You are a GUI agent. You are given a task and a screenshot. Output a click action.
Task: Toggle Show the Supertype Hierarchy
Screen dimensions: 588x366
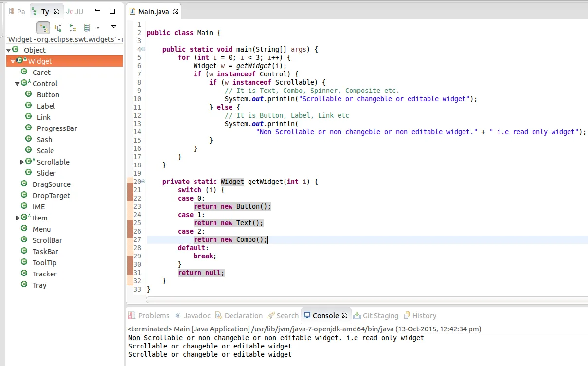pyautogui.click(x=58, y=28)
